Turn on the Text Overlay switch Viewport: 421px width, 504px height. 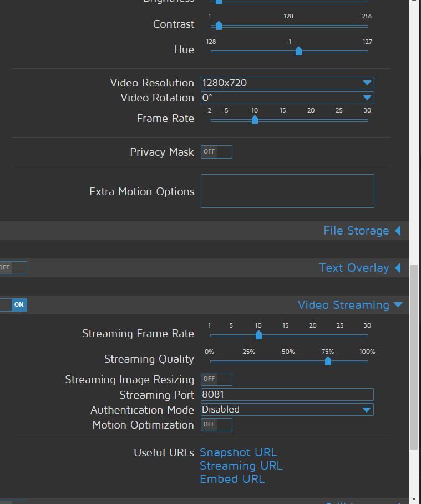coord(13,268)
